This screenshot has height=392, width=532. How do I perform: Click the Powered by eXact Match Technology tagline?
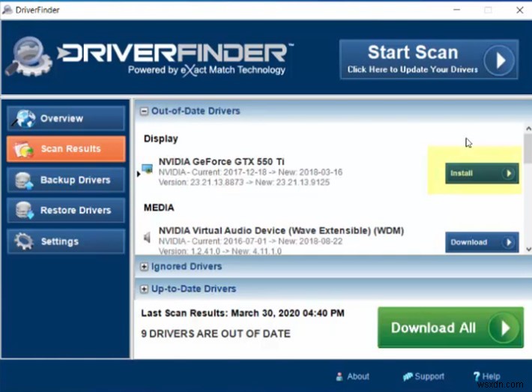[x=207, y=70]
